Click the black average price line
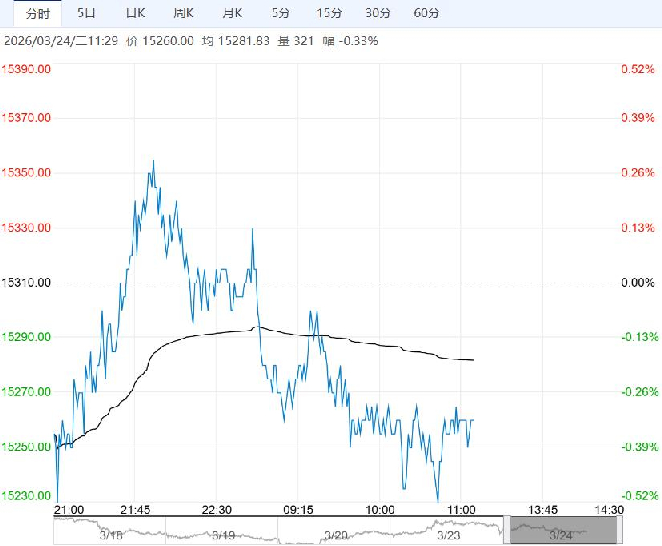 [350, 343]
